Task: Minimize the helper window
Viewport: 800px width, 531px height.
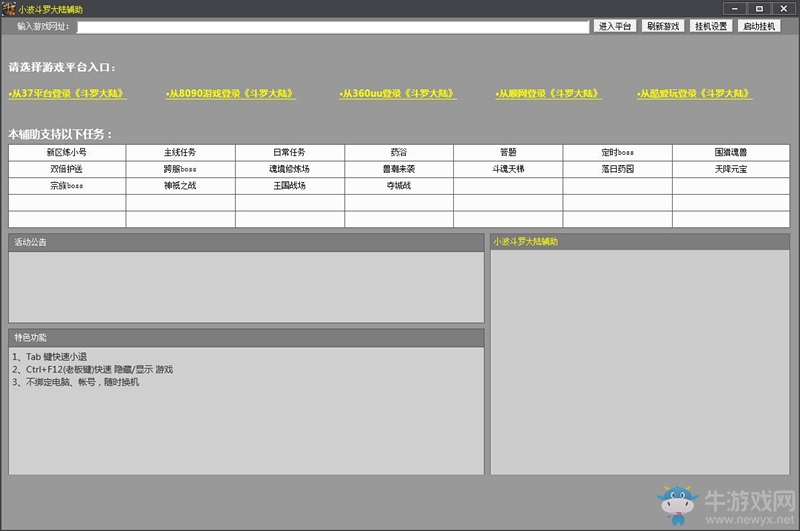Action: click(x=735, y=8)
